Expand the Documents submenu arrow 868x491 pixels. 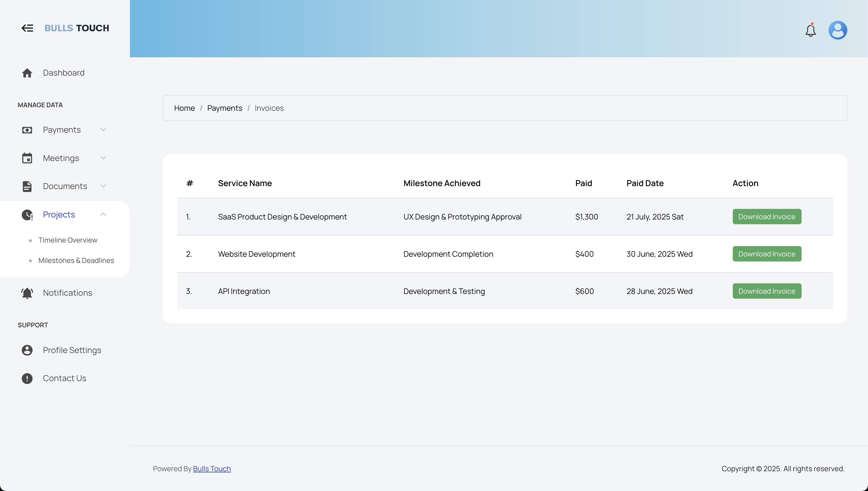[x=103, y=186]
